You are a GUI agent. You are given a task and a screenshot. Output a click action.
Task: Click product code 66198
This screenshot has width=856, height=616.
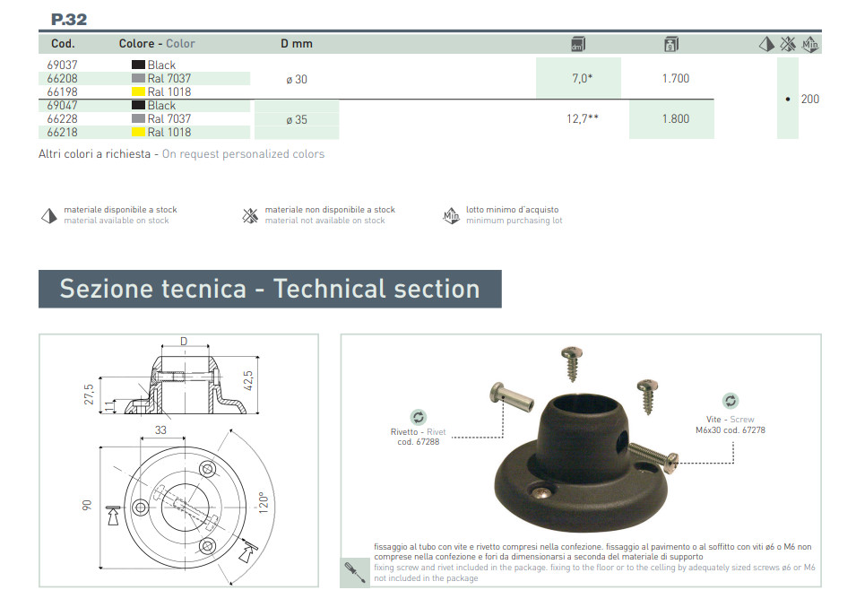click(62, 92)
